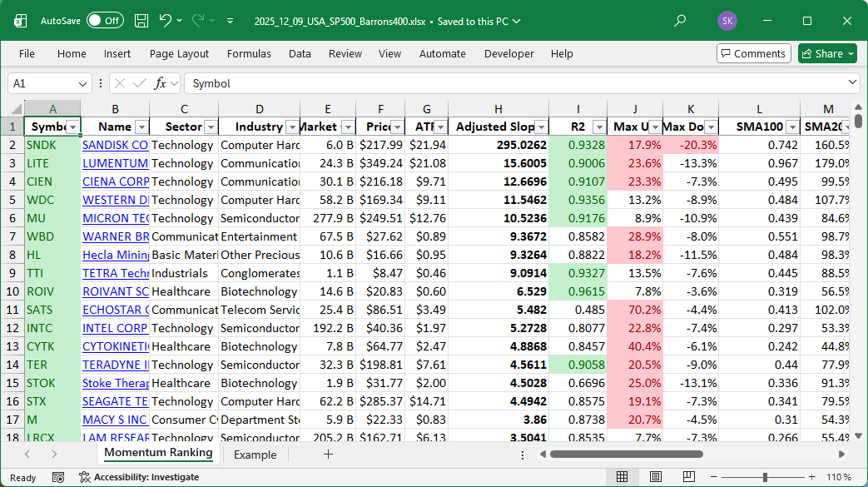
Task: Click the Undo arrow icon
Action: (x=166, y=21)
